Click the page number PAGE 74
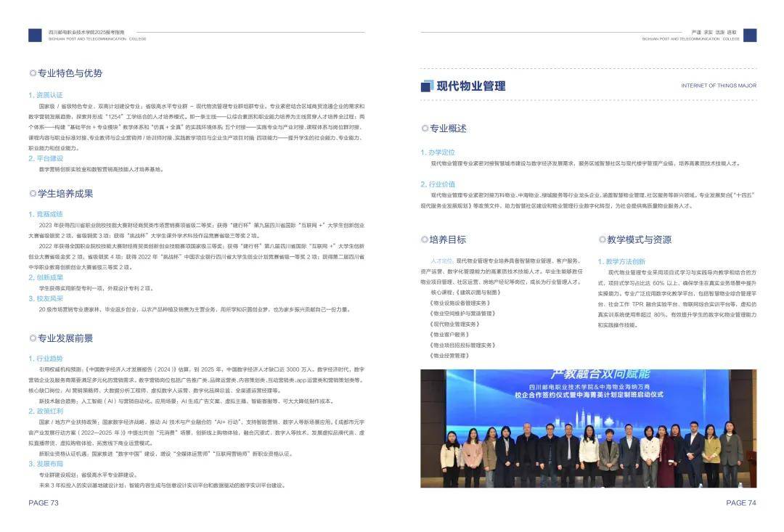 741,503
